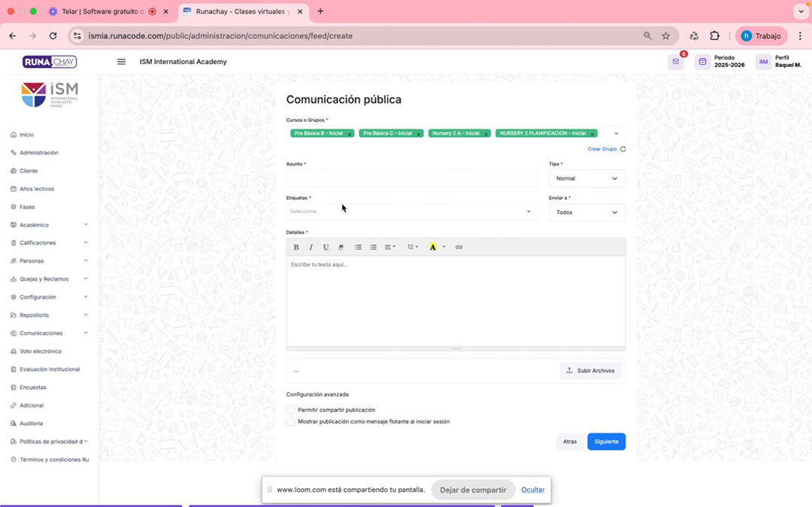Screen dimensions: 812x507
Task: Check Mostrar publicación como mensaje flotante
Action: [291, 422]
